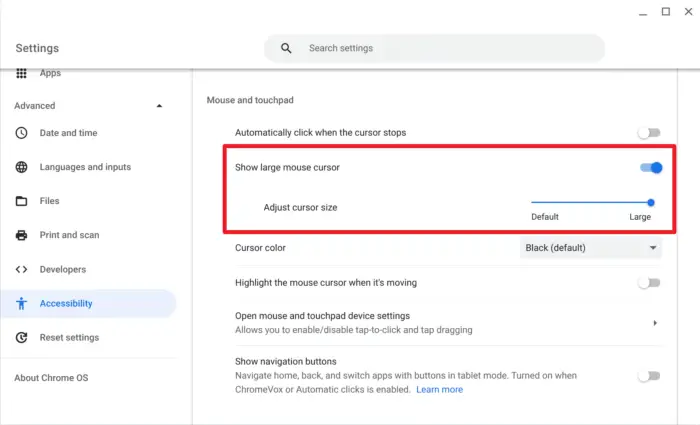Open the Cursor color dropdown

(x=591, y=248)
